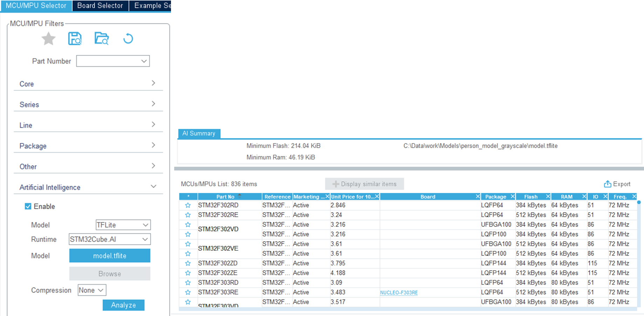Remove the Package column using its X
The width and height of the screenshot is (644, 316).
point(513,196)
